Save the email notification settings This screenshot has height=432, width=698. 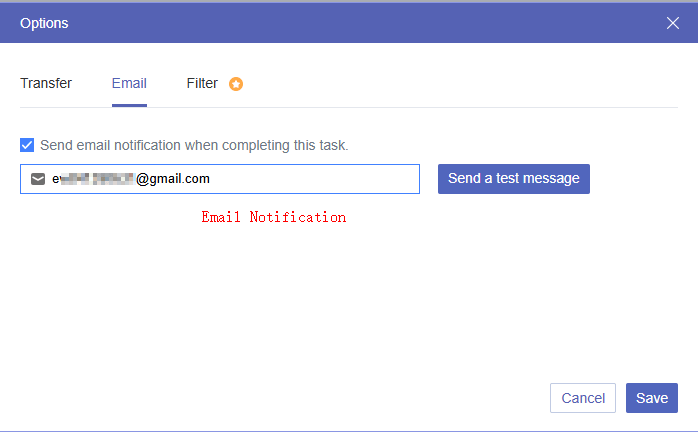coord(652,398)
